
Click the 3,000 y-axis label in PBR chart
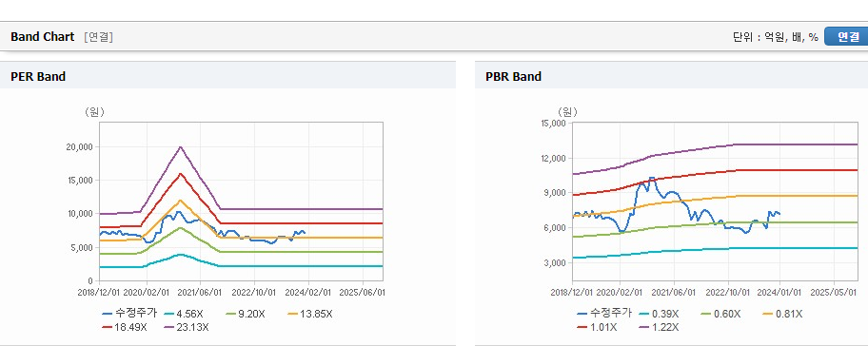pyautogui.click(x=556, y=262)
